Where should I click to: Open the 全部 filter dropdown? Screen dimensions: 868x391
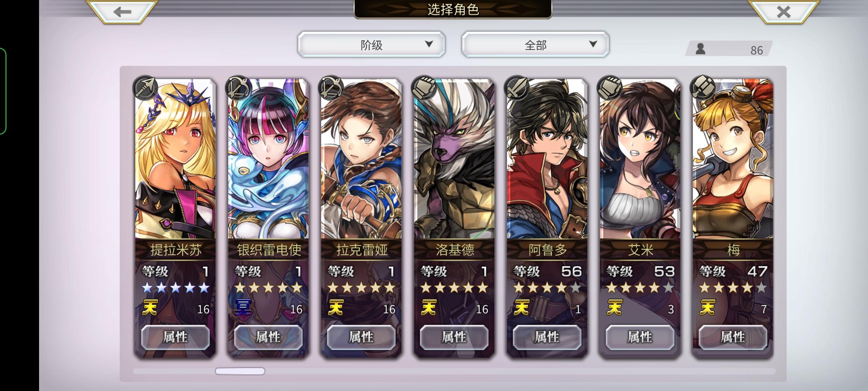535,44
